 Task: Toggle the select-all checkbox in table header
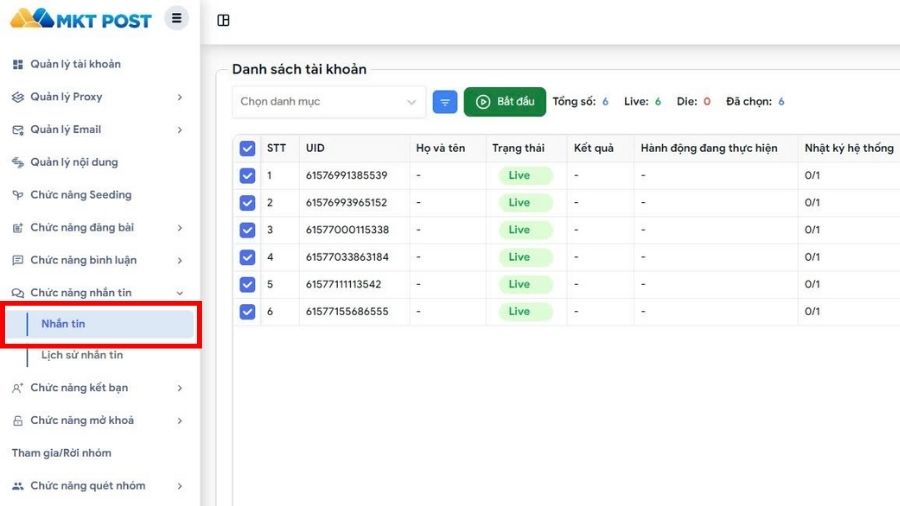247,149
